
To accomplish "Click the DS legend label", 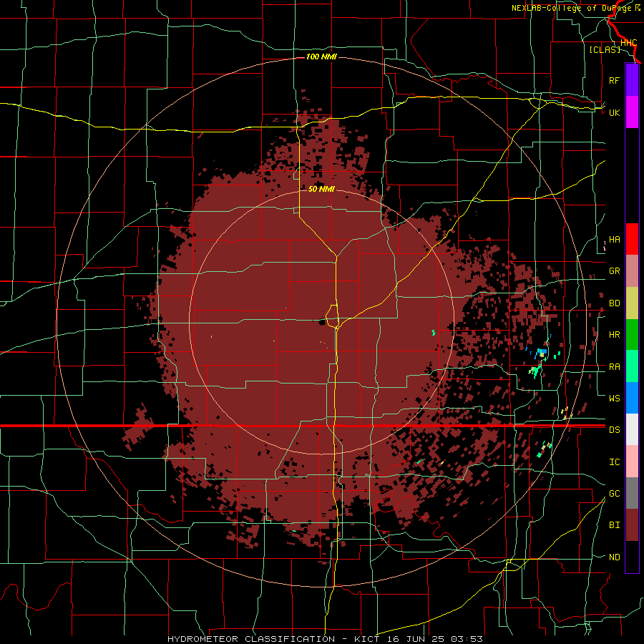I will click(x=614, y=430).
